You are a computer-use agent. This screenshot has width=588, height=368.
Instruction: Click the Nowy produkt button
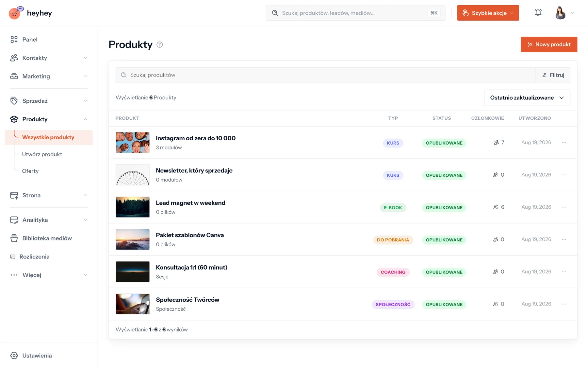tap(549, 44)
